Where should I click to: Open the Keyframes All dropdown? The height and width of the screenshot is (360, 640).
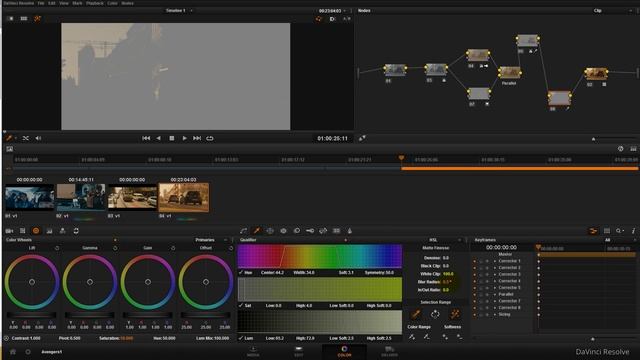click(x=620, y=240)
